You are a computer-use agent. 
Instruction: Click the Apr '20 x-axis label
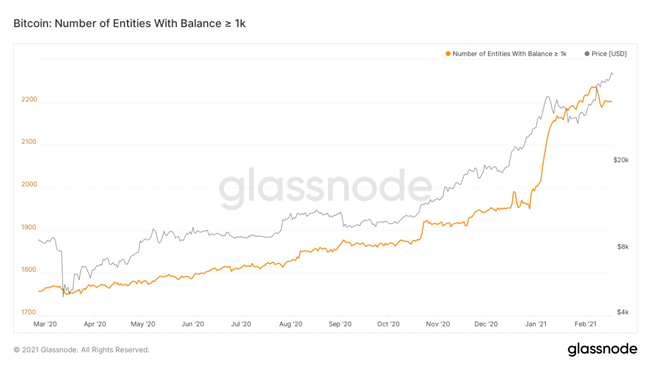[x=95, y=324]
